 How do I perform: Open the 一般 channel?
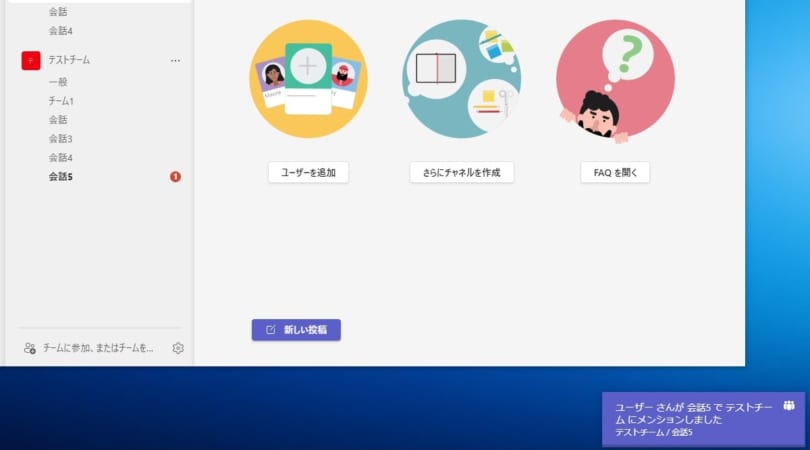point(58,82)
